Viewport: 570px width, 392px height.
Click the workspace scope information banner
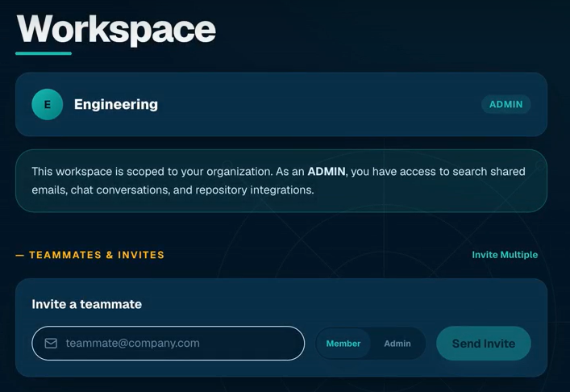(281, 181)
